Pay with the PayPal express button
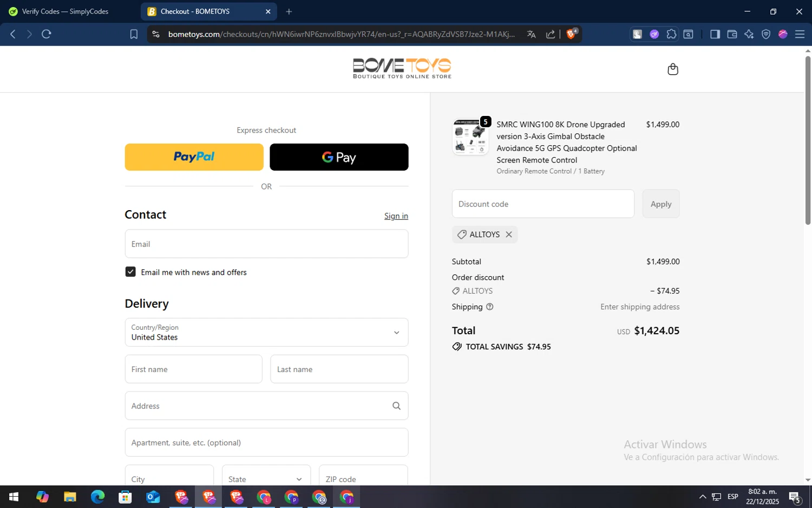Screen dimensions: 812x508 (x=194, y=157)
